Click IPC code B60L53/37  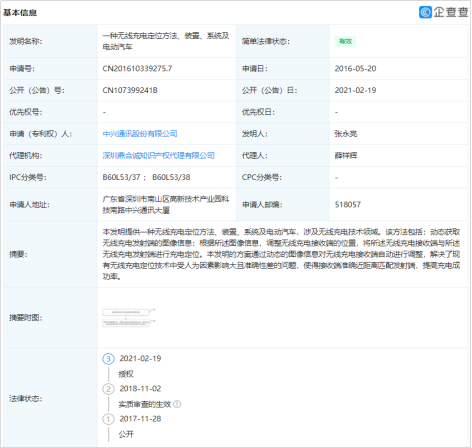[x=121, y=177]
